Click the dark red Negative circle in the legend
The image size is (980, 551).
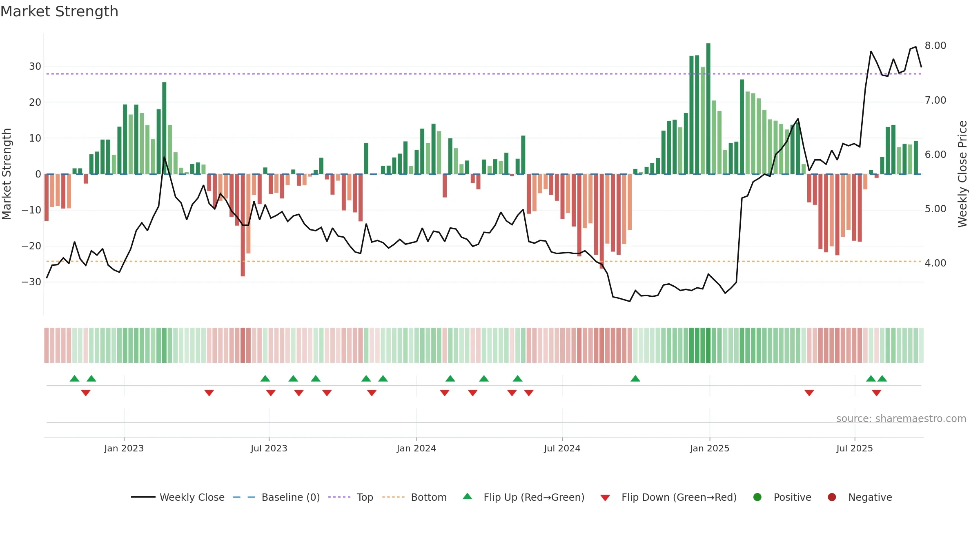click(832, 497)
